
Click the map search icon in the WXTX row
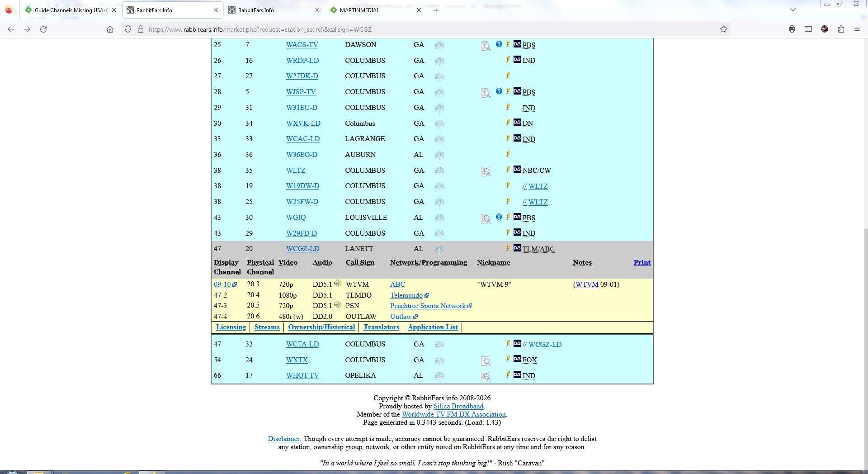click(486, 361)
